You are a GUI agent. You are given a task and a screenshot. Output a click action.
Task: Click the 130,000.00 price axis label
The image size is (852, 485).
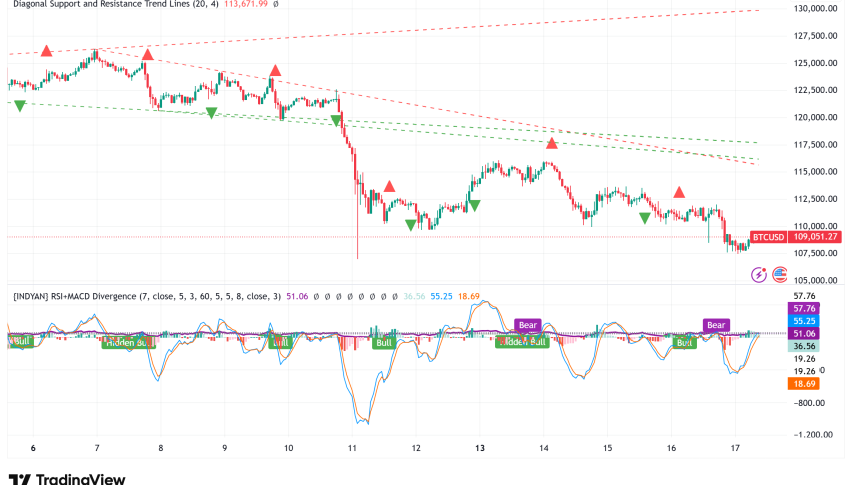pos(815,9)
